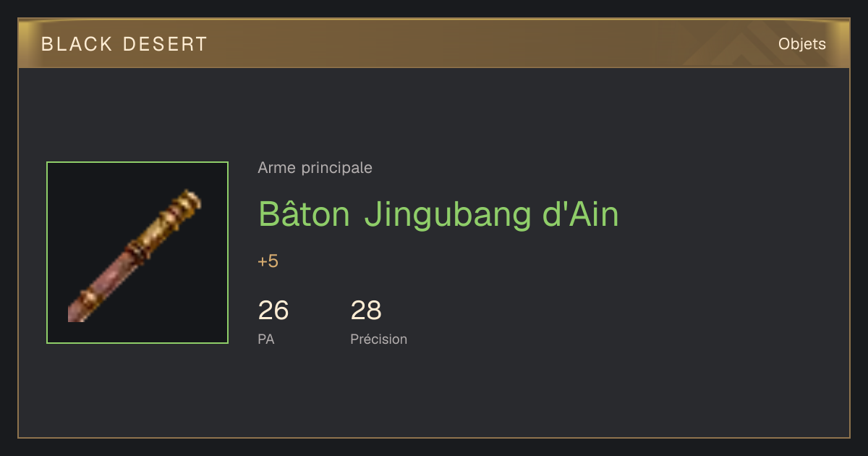Click the Bâton Jingubang item icon
The image size is (868, 456).
click(137, 253)
